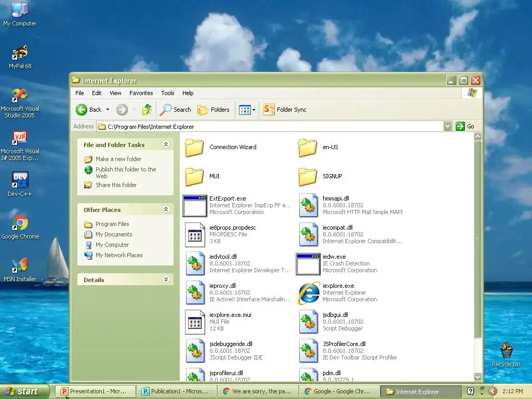Toggle the Folders pane button
532x399 pixels.
click(x=214, y=110)
